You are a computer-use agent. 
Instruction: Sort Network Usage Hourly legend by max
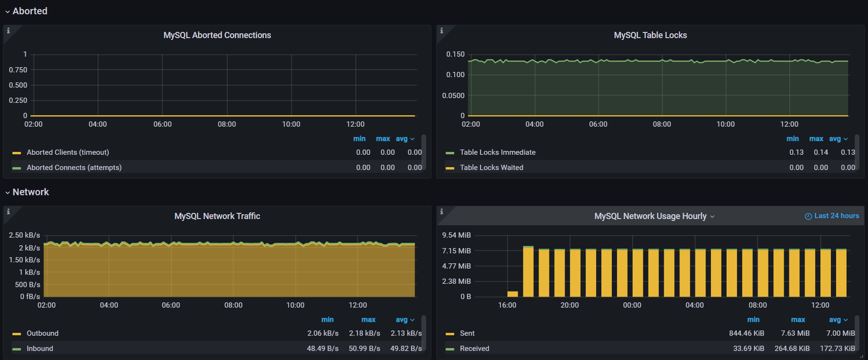coord(798,320)
